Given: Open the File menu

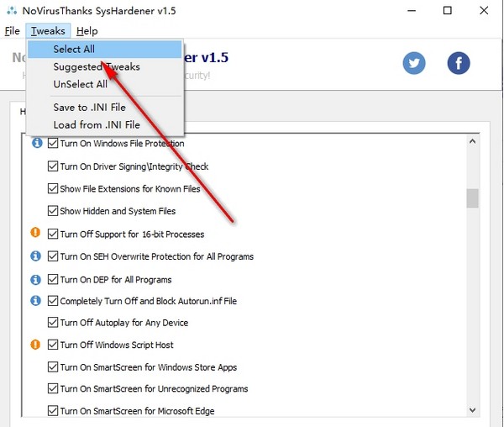Looking at the screenshot, I should 13,31.
